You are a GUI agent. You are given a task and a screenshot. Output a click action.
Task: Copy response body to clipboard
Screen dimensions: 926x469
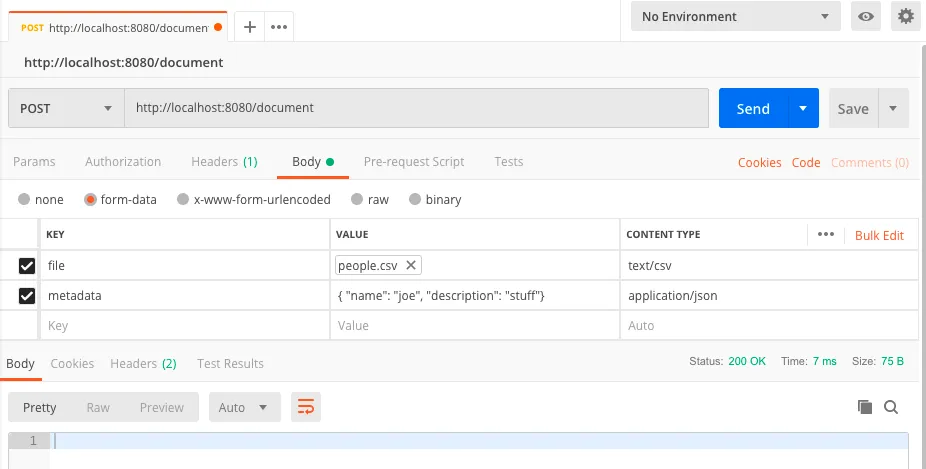pyautogui.click(x=865, y=407)
